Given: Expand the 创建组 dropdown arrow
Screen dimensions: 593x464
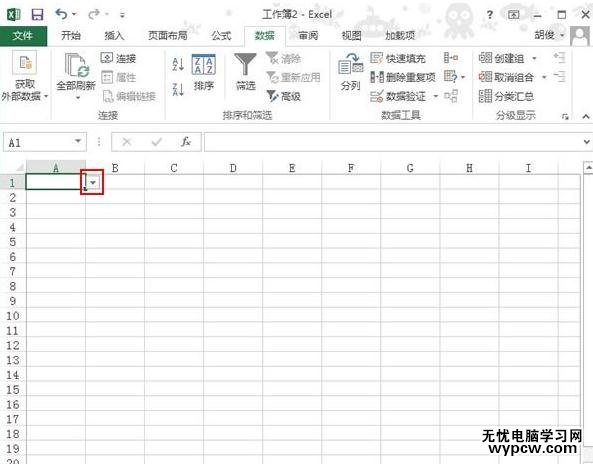Looking at the screenshot, I should (x=534, y=58).
